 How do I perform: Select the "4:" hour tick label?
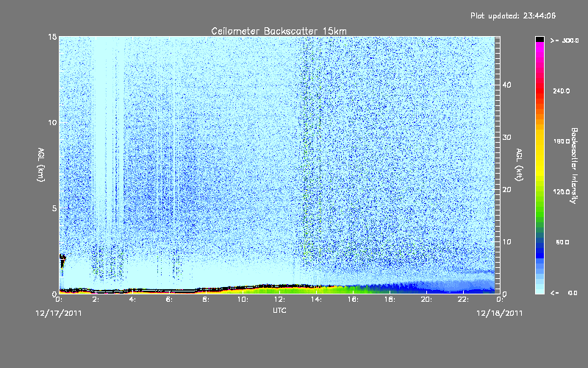132,300
